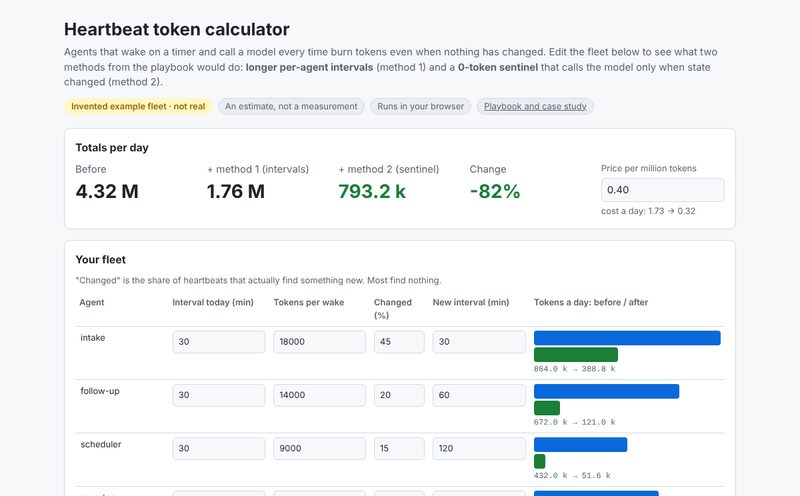Click follow-up's New interval field showing 60
The width and height of the screenshot is (800, 496).
(479, 395)
